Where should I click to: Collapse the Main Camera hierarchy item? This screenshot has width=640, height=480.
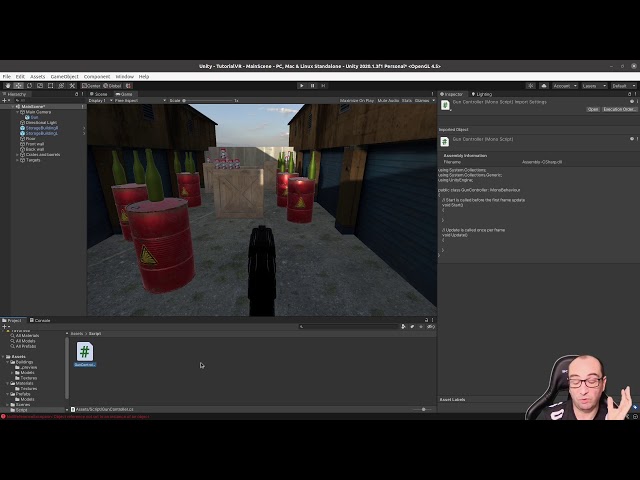(17, 112)
